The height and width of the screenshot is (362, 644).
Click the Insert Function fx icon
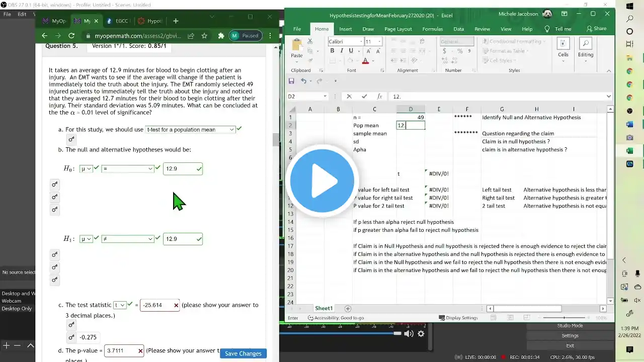click(380, 97)
